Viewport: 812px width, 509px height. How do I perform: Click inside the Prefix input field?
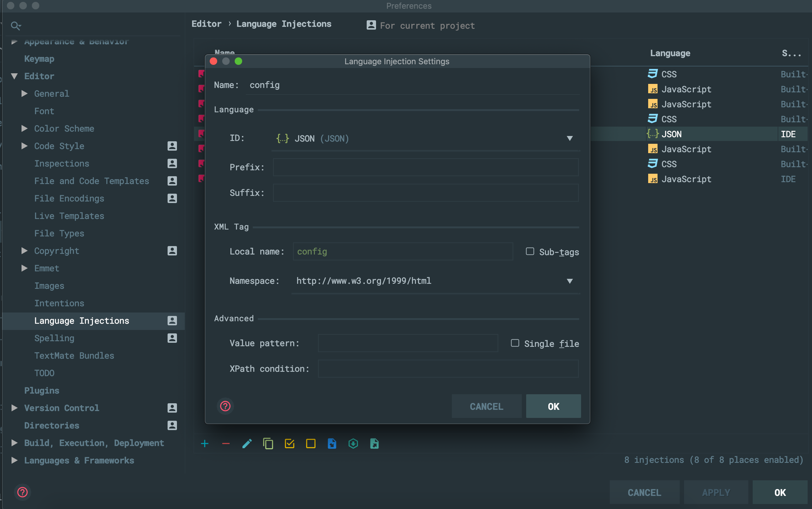click(x=425, y=167)
